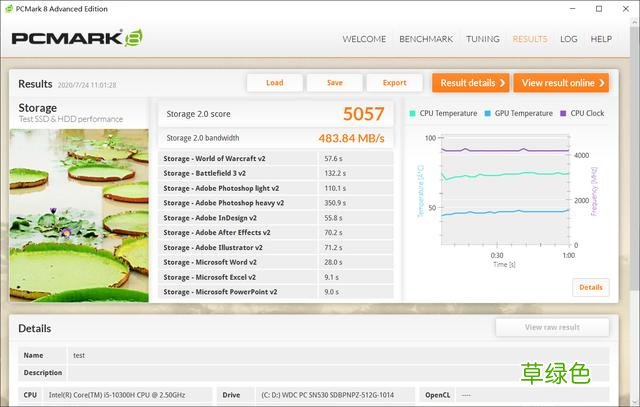
Task: Select the Microsoft Excel v2 row
Action: coord(276,277)
